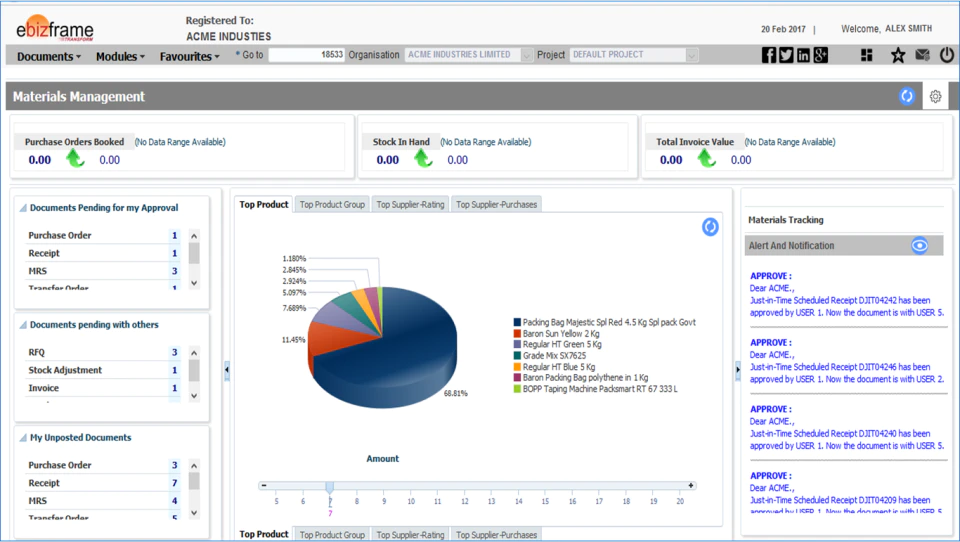This screenshot has width=960, height=542.
Task: Open the dashboard grid tiles icon
Action: (x=866, y=55)
